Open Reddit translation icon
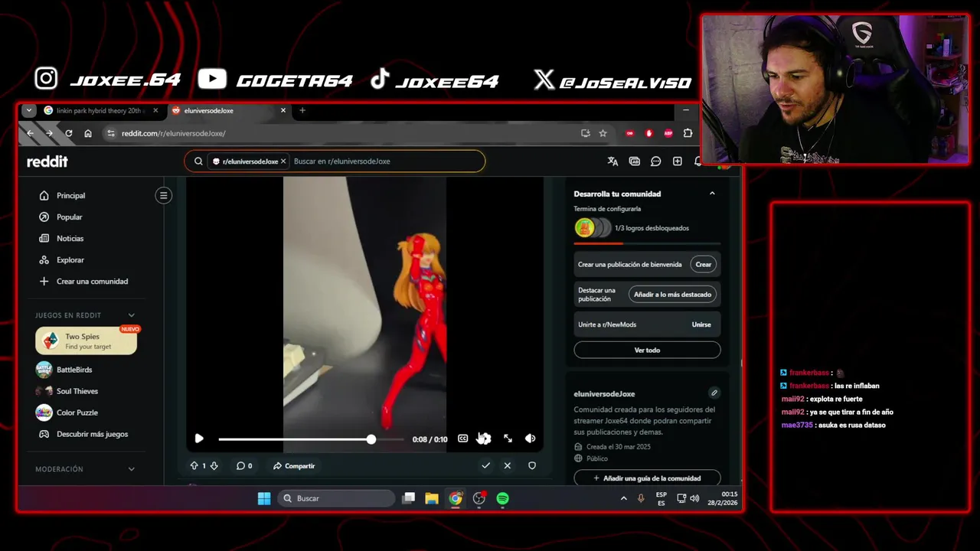The height and width of the screenshot is (551, 980). coord(612,161)
